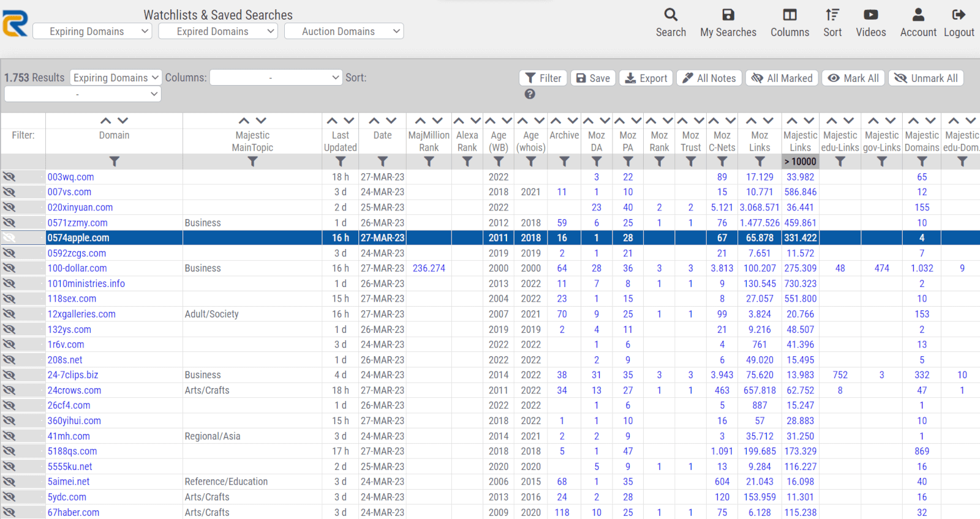This screenshot has height=519, width=980.
Task: Show All Marked domains
Action: [782, 78]
